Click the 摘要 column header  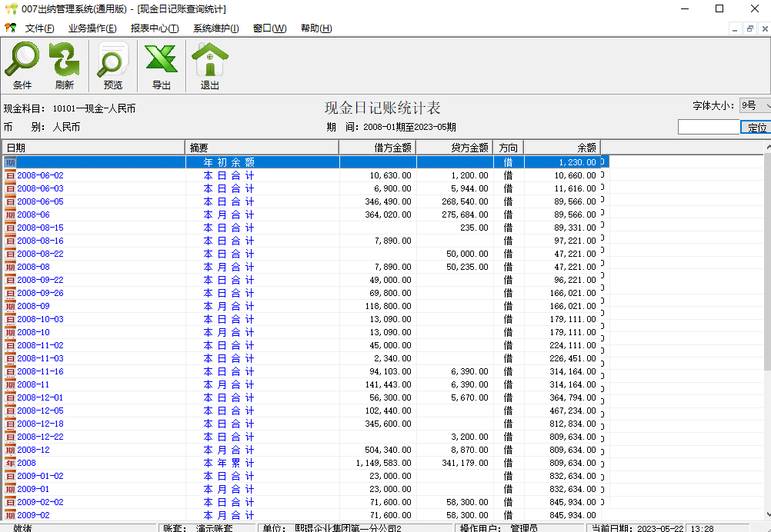[x=262, y=148]
